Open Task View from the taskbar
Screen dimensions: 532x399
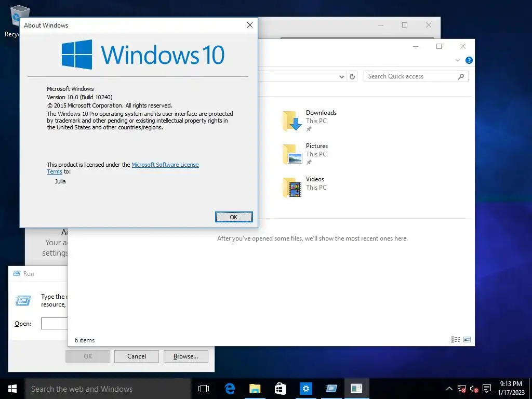[x=204, y=389]
